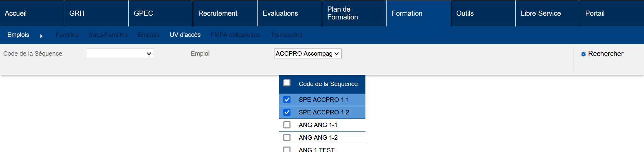
Task: Open the Formation menu
Action: [x=407, y=13]
